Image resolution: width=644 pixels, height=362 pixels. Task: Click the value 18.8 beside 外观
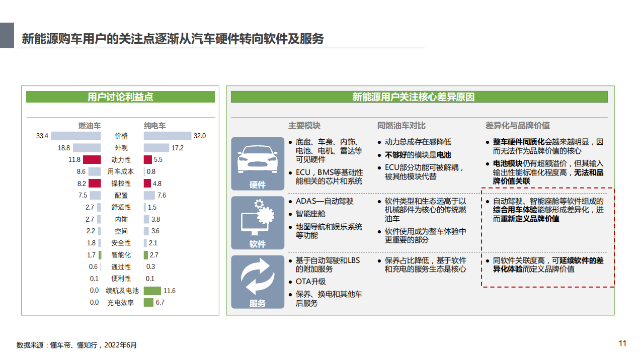64,148
